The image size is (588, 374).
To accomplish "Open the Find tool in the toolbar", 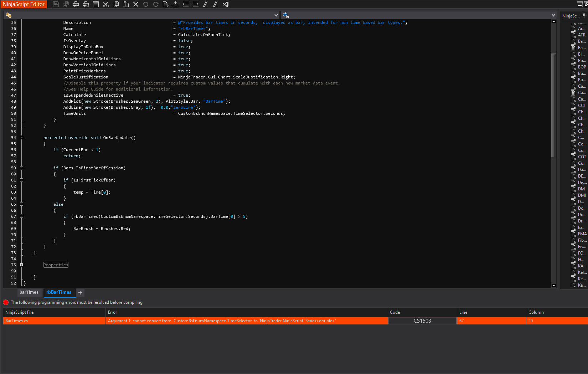I will point(166,4).
